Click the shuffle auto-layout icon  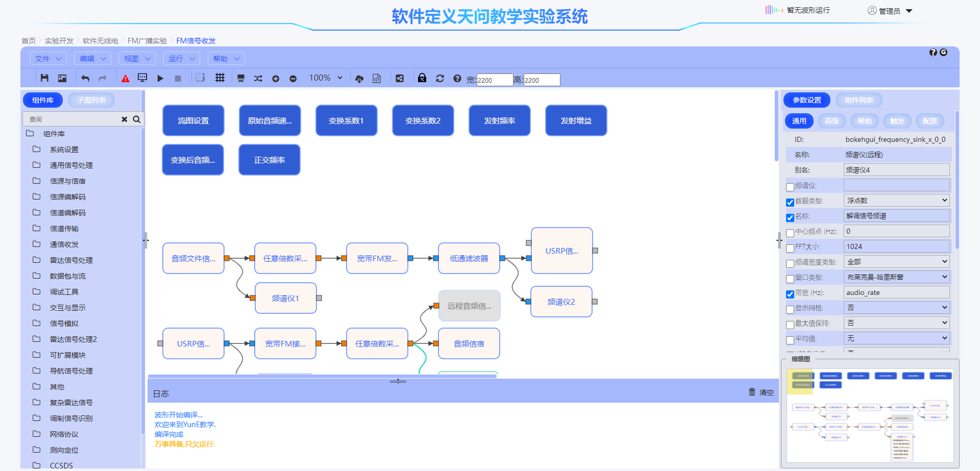point(258,79)
